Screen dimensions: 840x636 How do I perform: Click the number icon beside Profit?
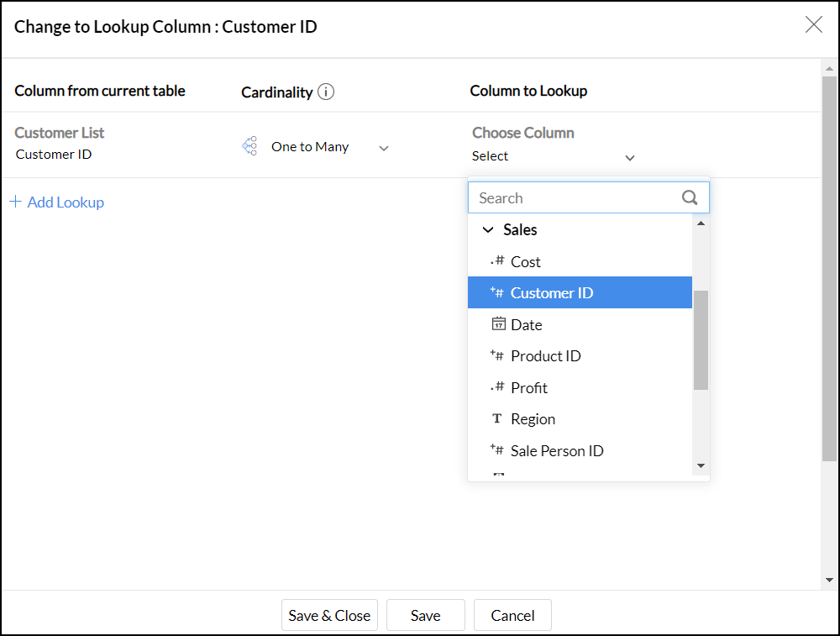[x=497, y=387]
